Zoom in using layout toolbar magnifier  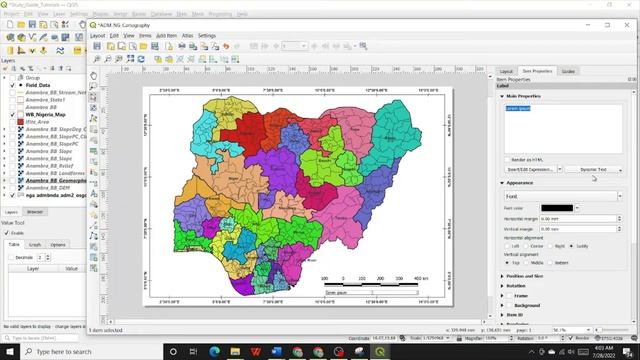tap(97, 59)
